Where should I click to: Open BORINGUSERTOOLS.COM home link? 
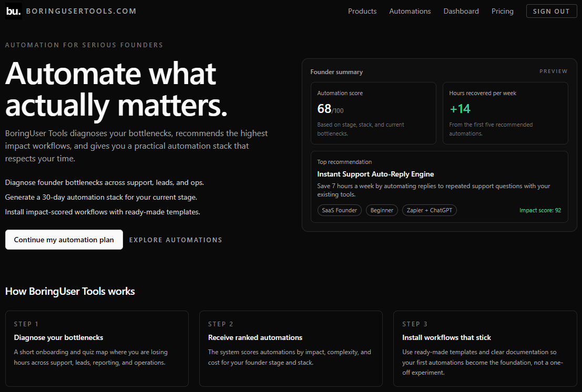point(81,11)
